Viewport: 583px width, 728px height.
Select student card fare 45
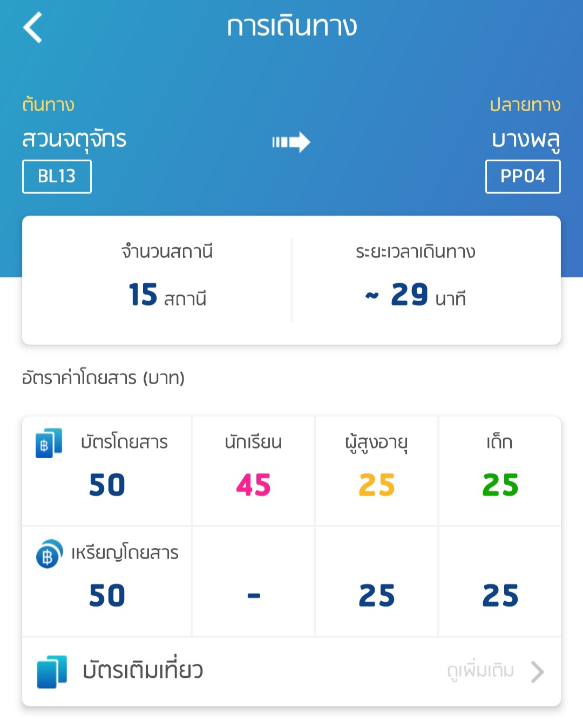253,485
